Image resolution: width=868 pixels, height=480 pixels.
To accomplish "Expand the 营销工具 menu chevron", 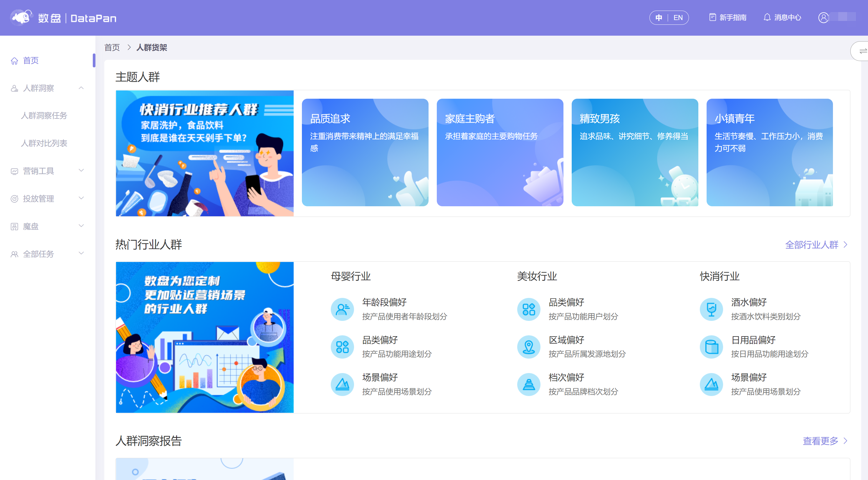I will (x=81, y=171).
